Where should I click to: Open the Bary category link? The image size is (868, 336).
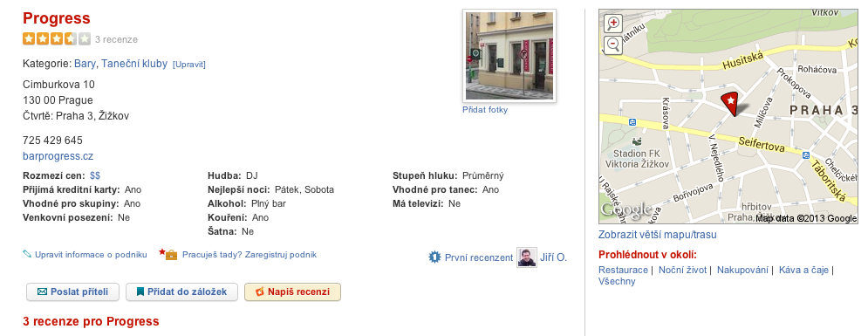(85, 64)
